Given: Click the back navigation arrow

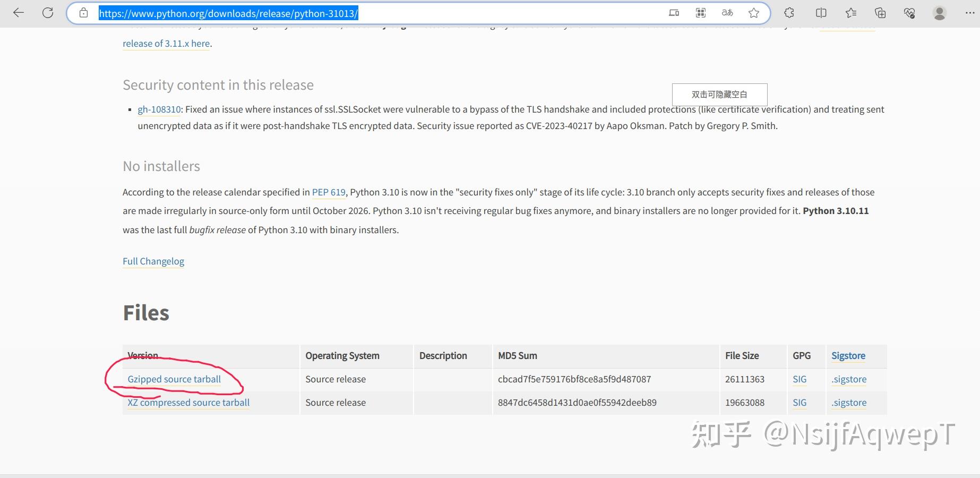Looking at the screenshot, I should [x=19, y=12].
